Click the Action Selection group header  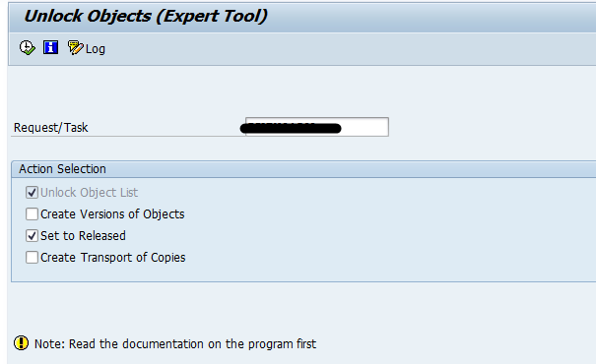[303, 169]
